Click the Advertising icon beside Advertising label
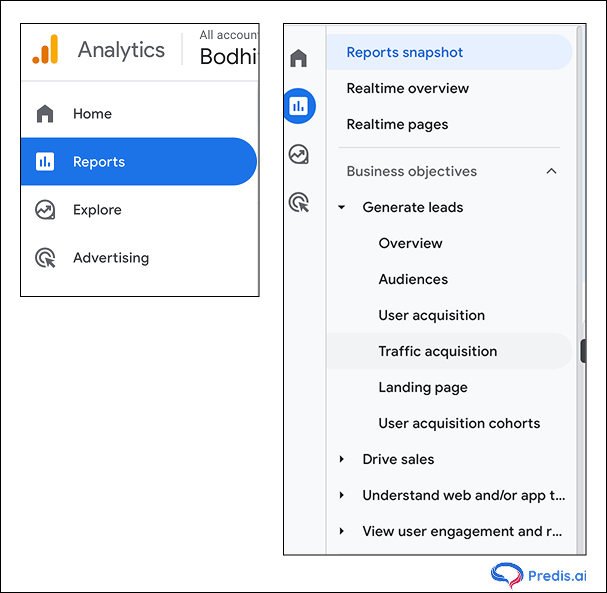607x593 pixels. [x=45, y=258]
